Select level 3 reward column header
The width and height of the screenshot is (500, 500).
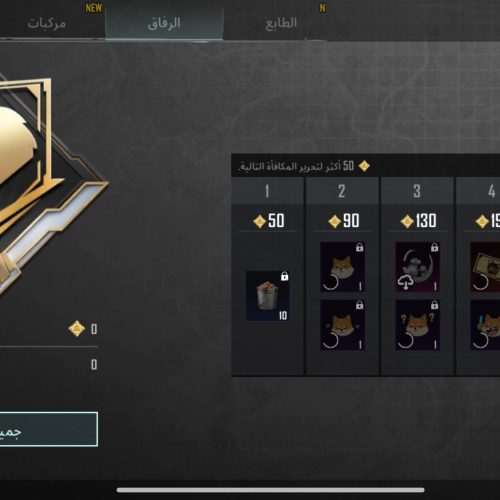pos(417,191)
